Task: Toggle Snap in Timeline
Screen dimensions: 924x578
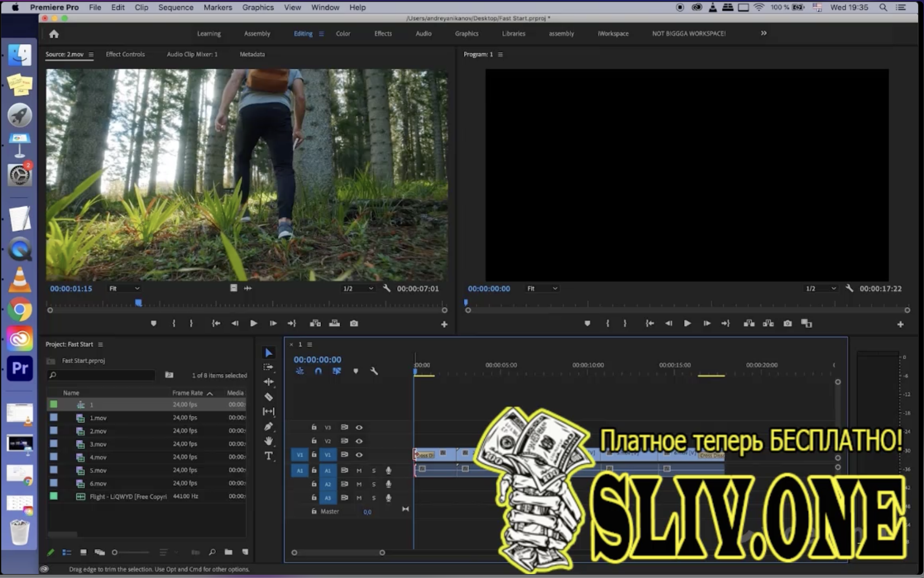Action: (x=318, y=371)
